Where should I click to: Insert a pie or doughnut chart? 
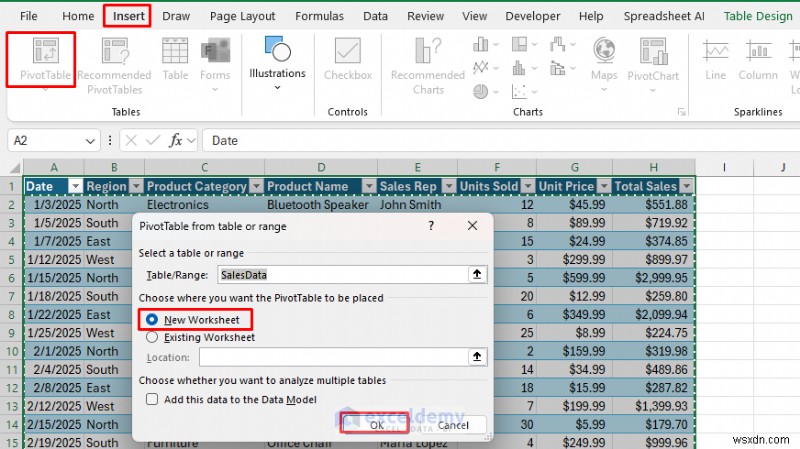click(x=485, y=91)
